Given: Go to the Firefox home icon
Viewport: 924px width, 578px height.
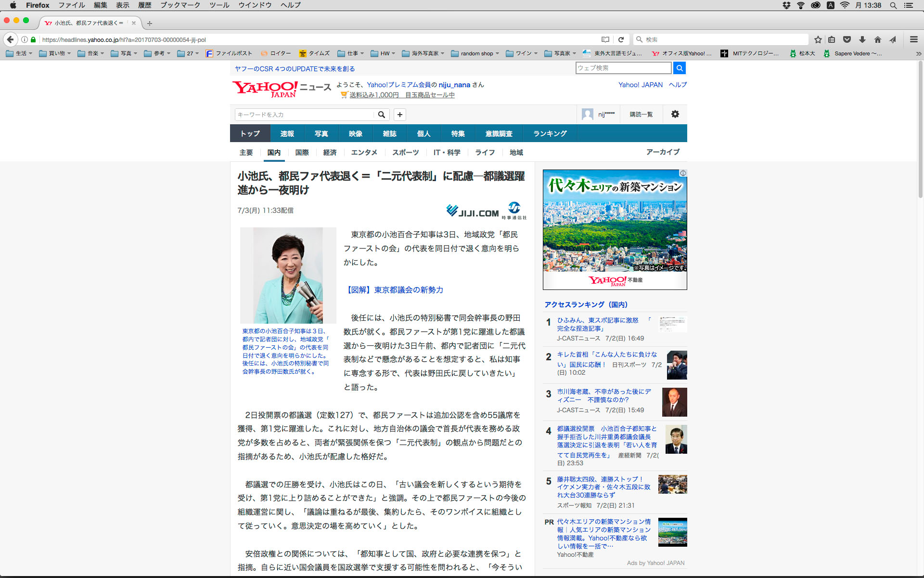Looking at the screenshot, I should [878, 39].
